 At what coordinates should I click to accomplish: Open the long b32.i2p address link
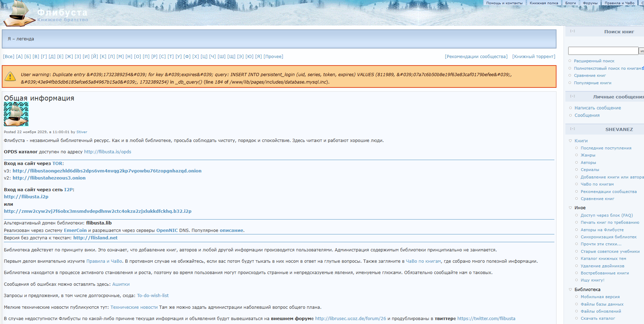pos(98,211)
